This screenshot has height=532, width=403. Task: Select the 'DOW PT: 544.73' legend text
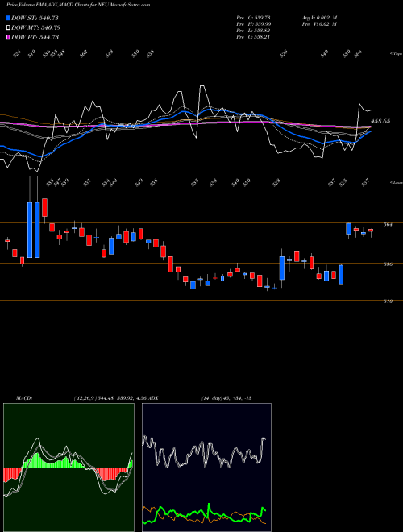click(x=35, y=37)
